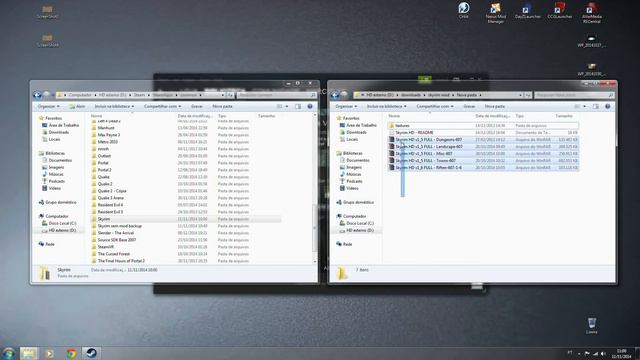
Task: Open the DayZLauncher desktop shortcut
Action: 527,11
